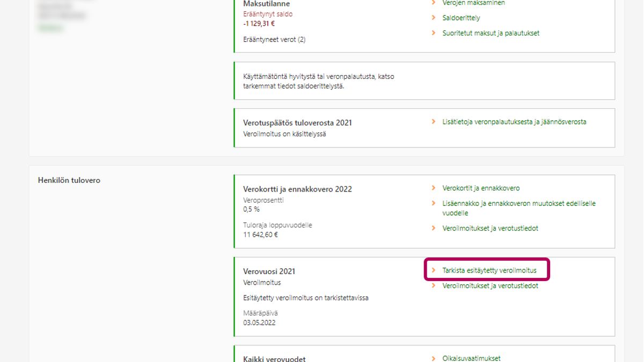Image resolution: width=644 pixels, height=362 pixels.
Task: Open the Saldoerittely link
Action: [x=461, y=18]
